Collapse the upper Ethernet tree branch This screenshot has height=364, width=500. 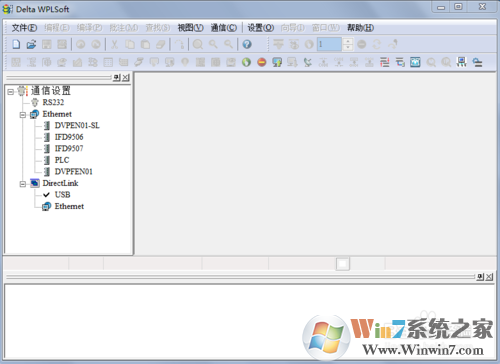(x=23, y=115)
